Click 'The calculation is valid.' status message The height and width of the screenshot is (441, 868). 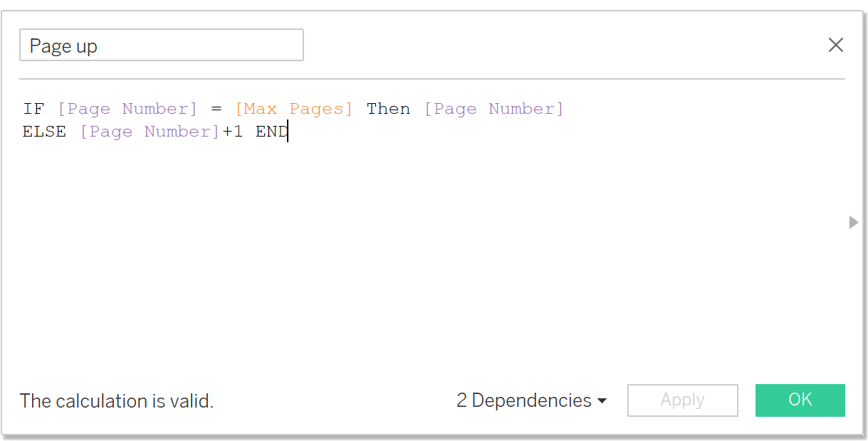pos(117,401)
